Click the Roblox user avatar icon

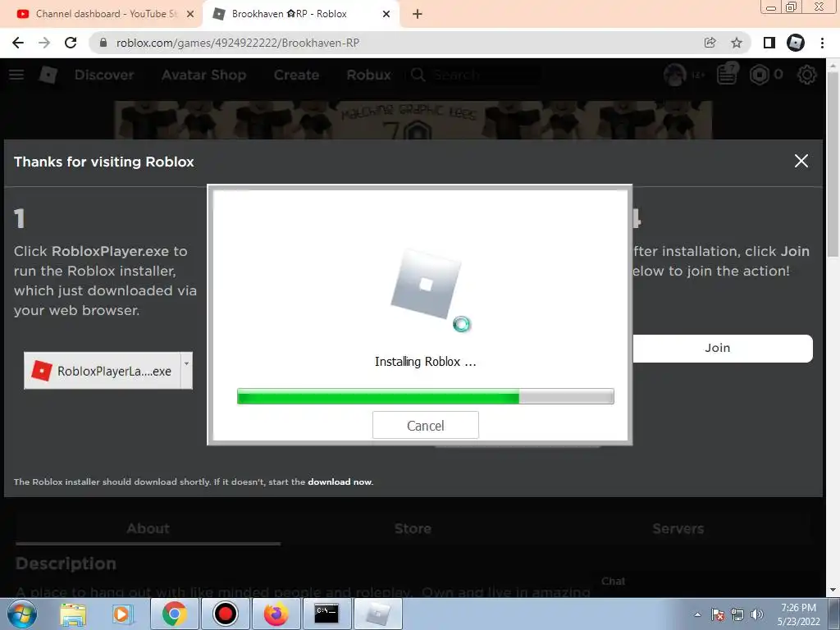click(674, 75)
